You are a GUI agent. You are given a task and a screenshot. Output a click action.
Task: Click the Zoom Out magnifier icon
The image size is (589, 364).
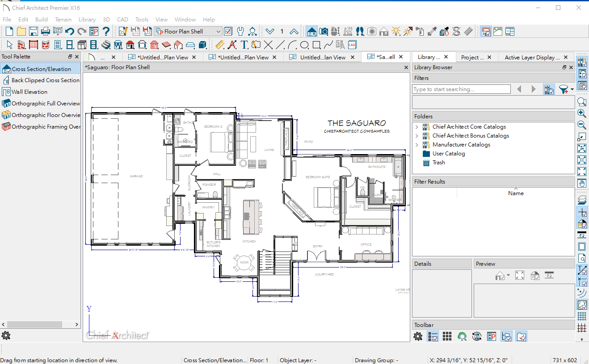pyautogui.click(x=582, y=125)
